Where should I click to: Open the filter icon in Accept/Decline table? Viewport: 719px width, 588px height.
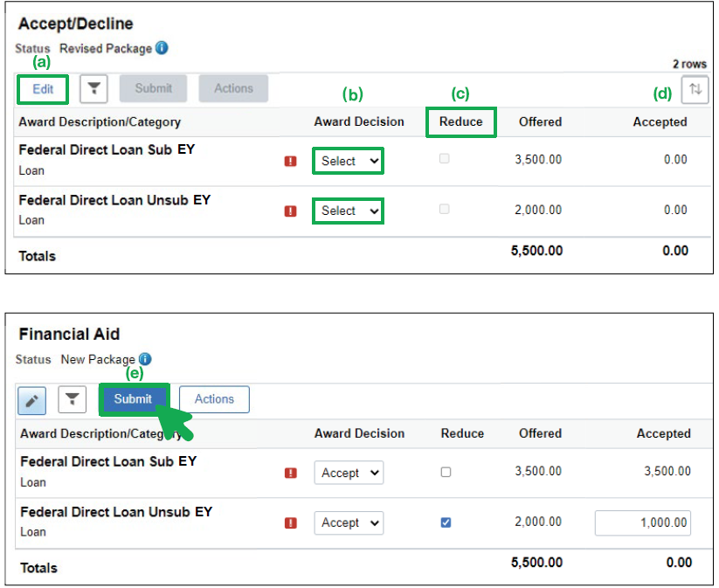(x=94, y=88)
